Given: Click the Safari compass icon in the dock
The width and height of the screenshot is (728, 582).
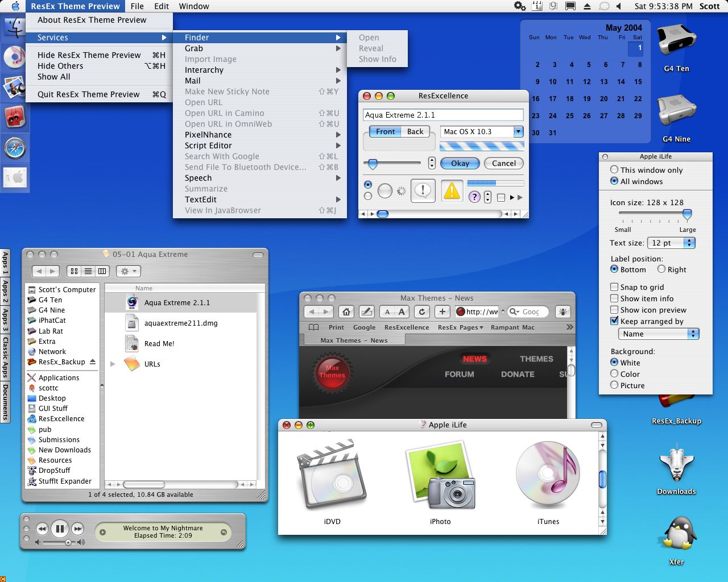Looking at the screenshot, I should coord(14,148).
